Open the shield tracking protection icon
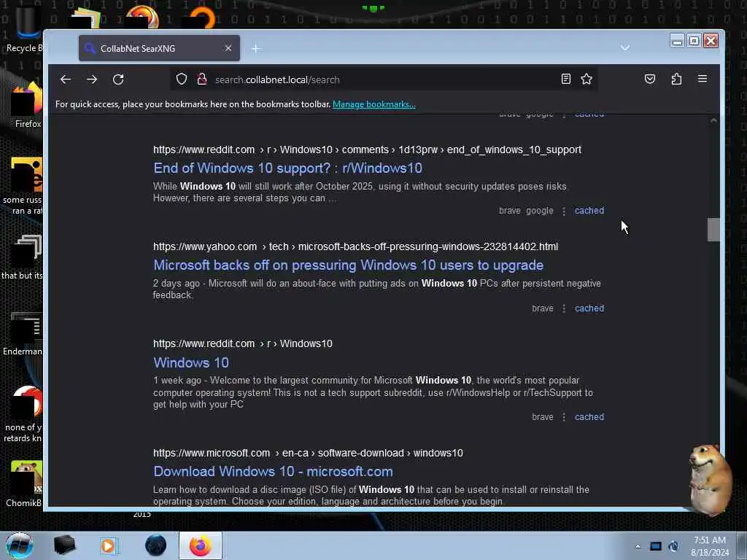Image resolution: width=747 pixels, height=560 pixels. [182, 79]
